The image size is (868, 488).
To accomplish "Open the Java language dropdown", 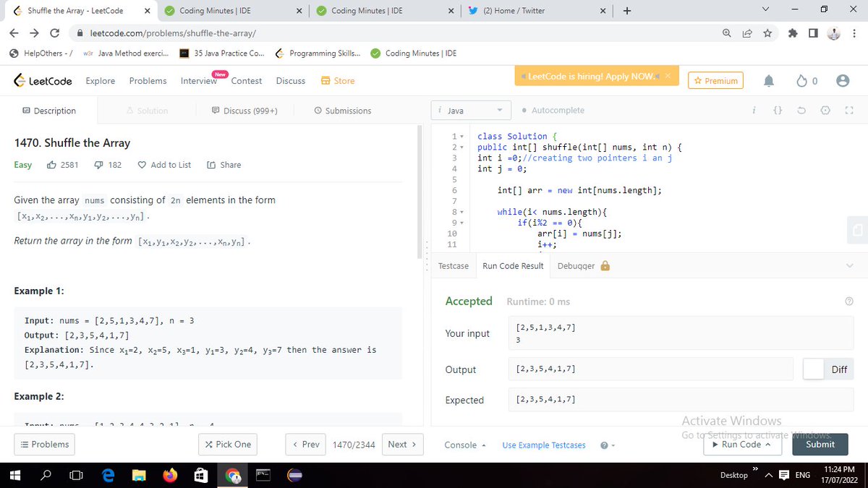I will [470, 111].
